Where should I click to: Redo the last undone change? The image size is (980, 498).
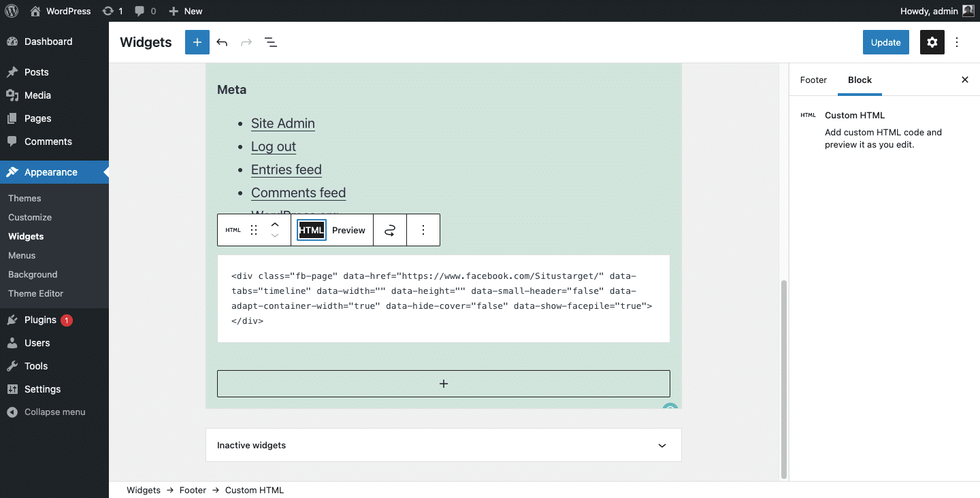coord(246,42)
